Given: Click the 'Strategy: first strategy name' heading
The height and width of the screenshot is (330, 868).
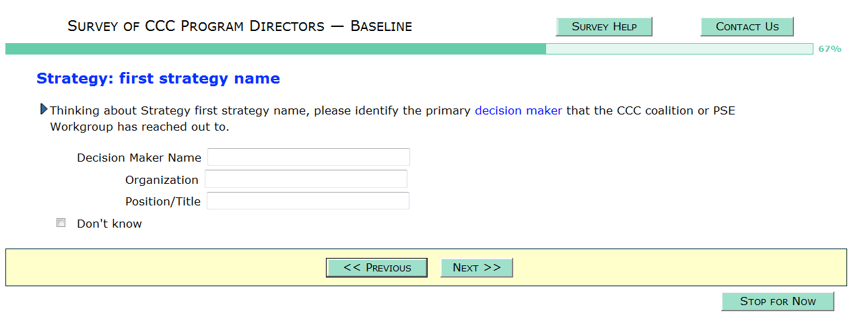Looking at the screenshot, I should tap(158, 79).
